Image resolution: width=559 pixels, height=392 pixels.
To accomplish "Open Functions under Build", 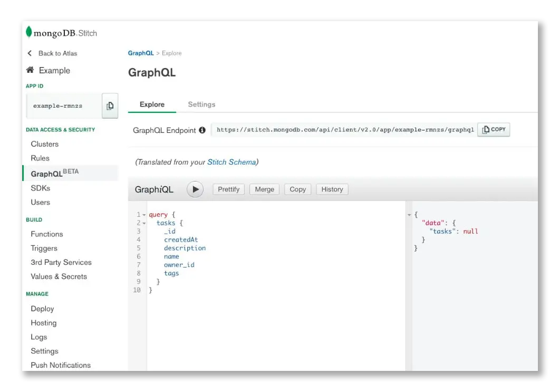I will 47,234.
